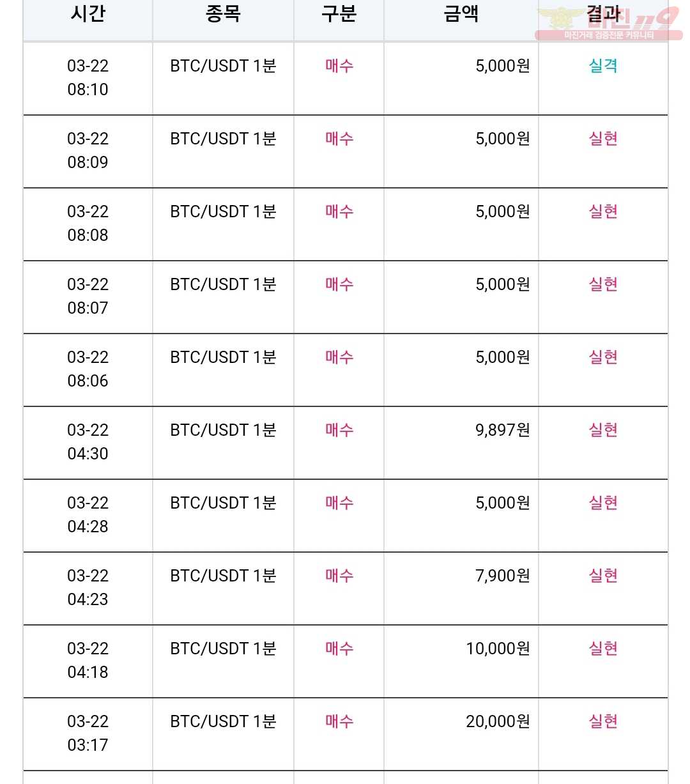
Task: Select the 03-22 08:07 time cell
Action: [x=88, y=296]
